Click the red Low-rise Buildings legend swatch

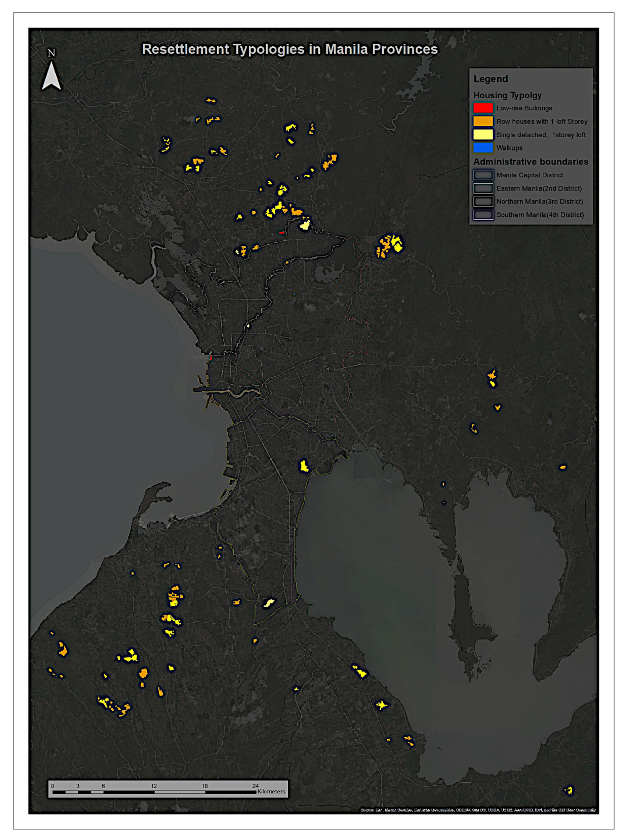[x=483, y=108]
